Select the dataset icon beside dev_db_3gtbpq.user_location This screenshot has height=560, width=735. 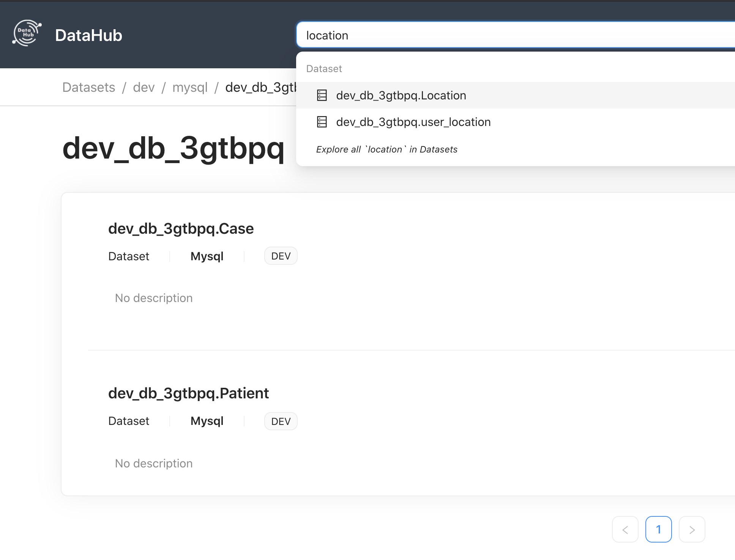pos(322,122)
